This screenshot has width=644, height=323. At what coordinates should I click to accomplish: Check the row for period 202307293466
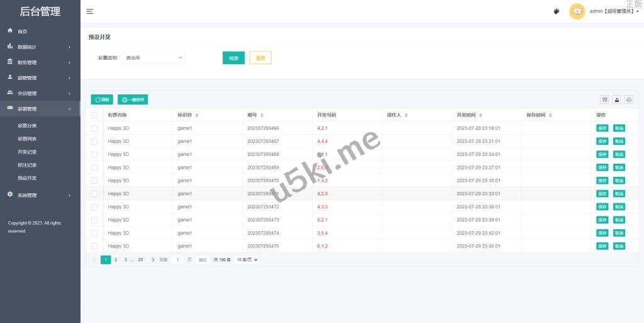pyautogui.click(x=94, y=128)
